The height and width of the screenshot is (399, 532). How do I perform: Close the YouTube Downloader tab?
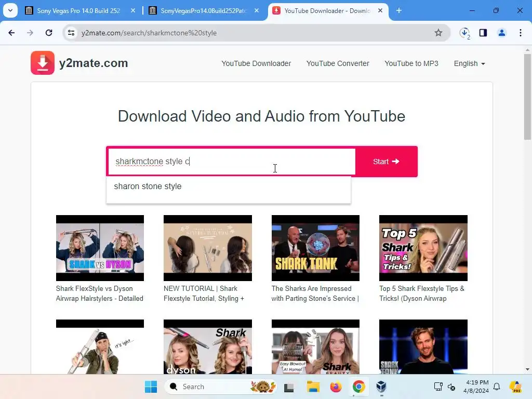pyautogui.click(x=380, y=10)
